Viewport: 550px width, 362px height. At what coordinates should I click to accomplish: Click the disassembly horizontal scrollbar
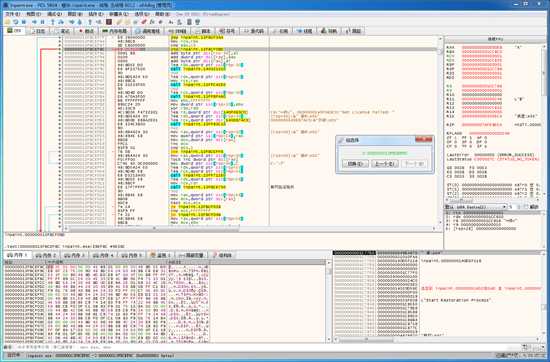tap(251, 228)
